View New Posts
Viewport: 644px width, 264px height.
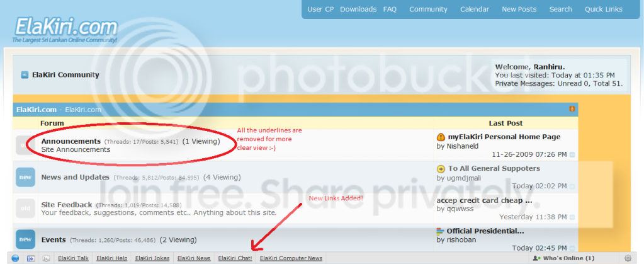(519, 9)
